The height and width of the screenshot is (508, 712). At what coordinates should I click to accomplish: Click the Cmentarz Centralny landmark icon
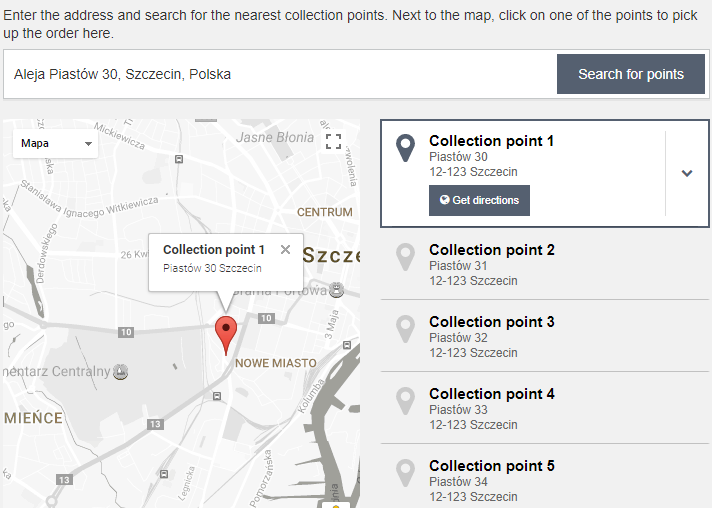120,372
